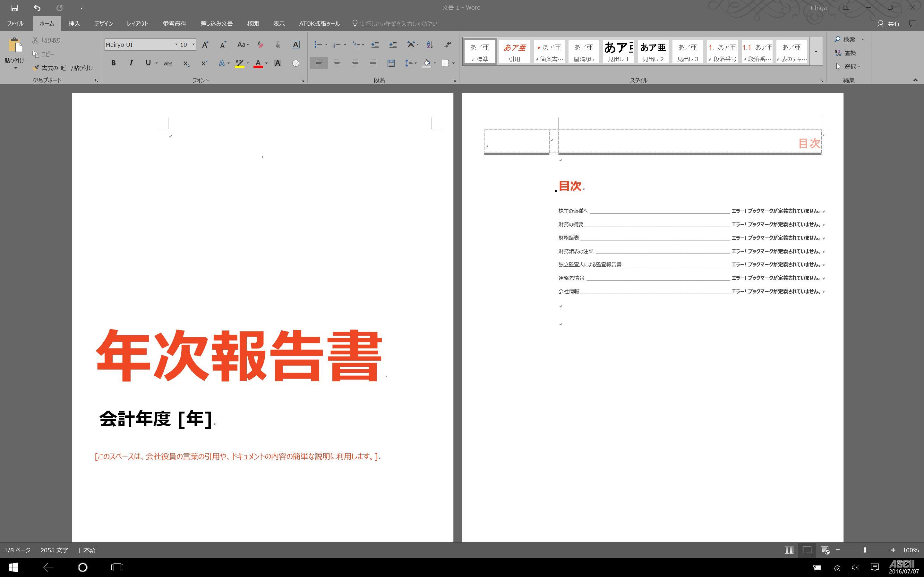Increase indent of the paragraph
Screen dimensions: 924x577
coord(392,45)
